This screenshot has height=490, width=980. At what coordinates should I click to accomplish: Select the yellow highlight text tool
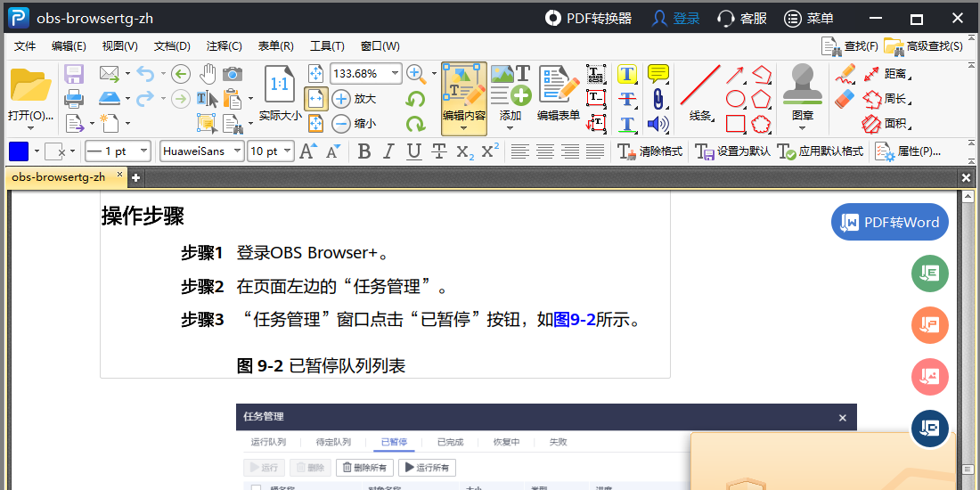627,74
